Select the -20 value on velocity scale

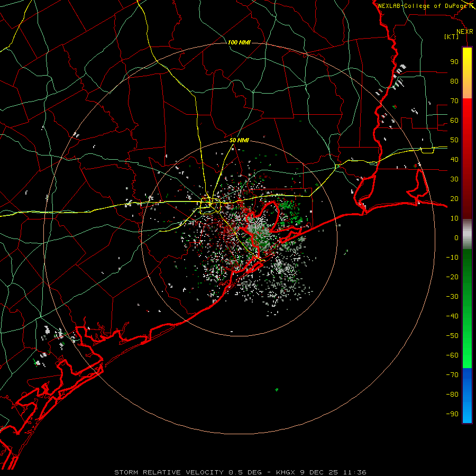click(x=452, y=277)
